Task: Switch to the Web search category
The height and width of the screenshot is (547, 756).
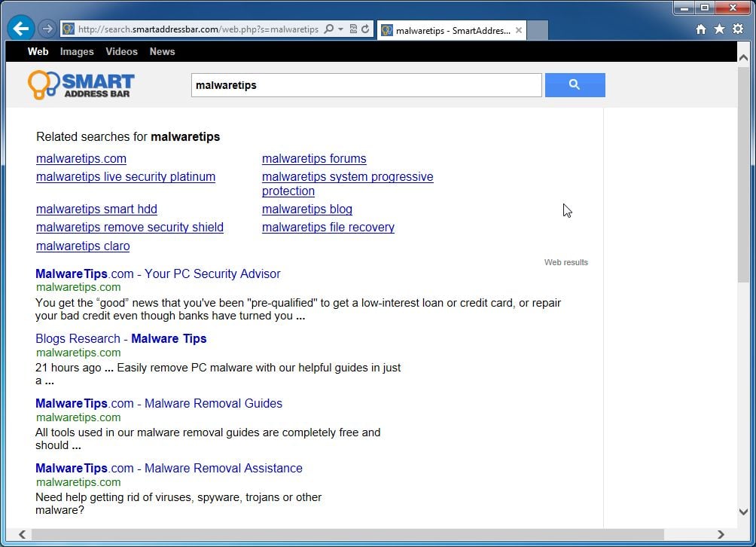Action: click(38, 52)
